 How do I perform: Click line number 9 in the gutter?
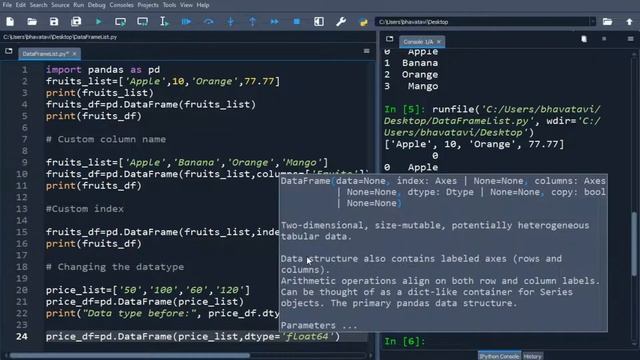coord(24,162)
